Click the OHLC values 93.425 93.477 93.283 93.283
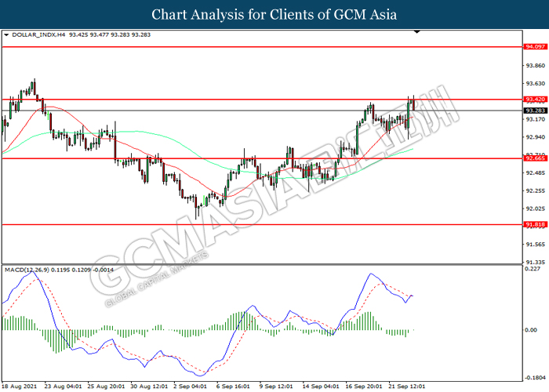549x392 pixels. (x=110, y=34)
